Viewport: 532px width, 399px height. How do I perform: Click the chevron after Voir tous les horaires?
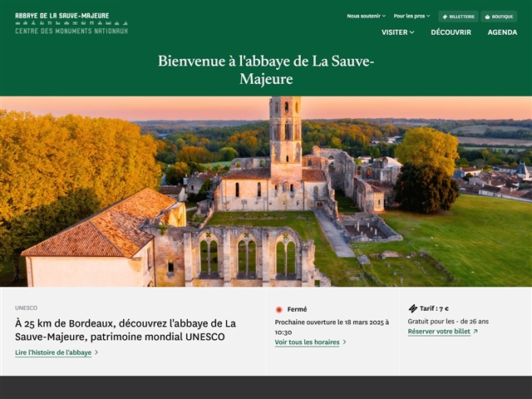pyautogui.click(x=344, y=342)
